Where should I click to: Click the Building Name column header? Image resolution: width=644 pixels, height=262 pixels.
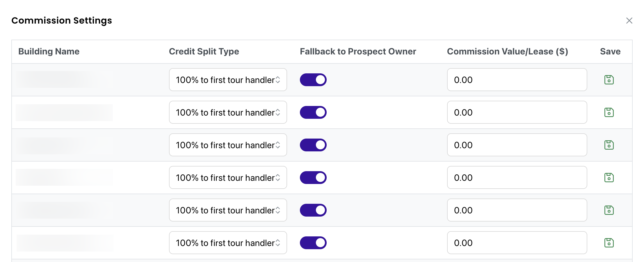click(x=49, y=52)
